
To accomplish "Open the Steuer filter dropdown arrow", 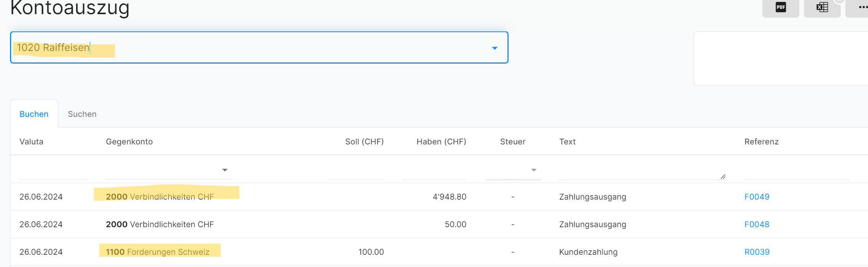I will (534, 170).
